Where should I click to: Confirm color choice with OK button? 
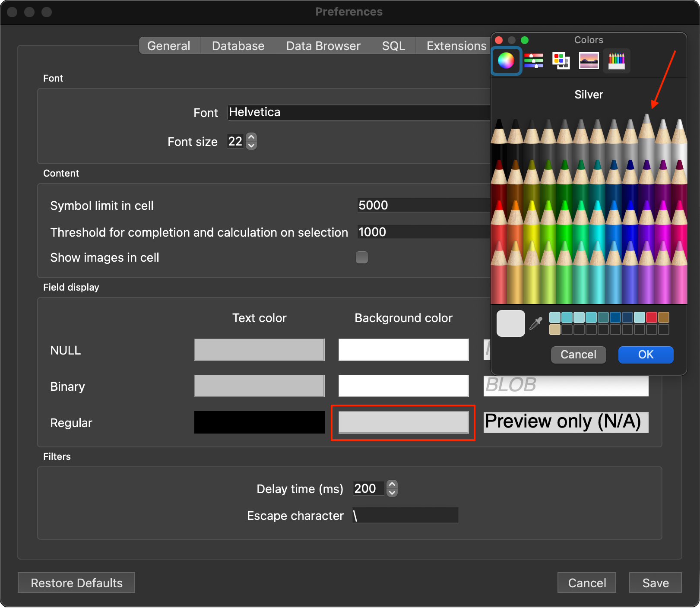(646, 355)
